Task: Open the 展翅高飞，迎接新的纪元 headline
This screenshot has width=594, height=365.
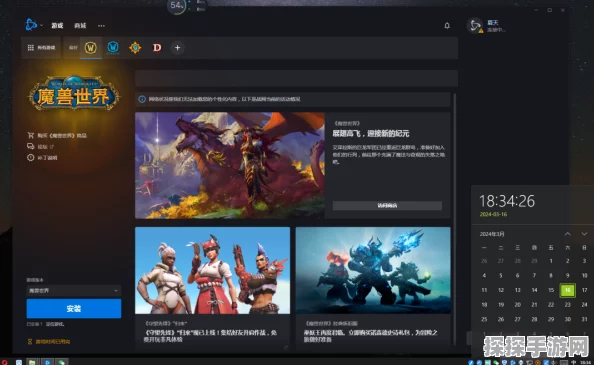Action: click(371, 133)
